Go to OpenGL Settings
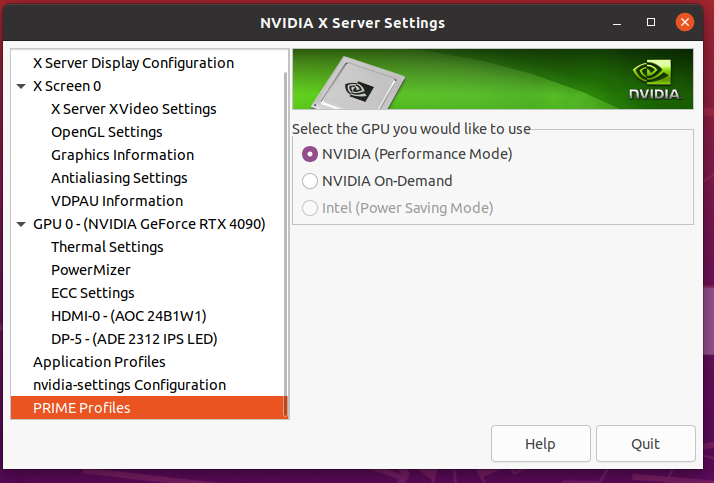Screen dimensions: 714x483 coord(107,132)
